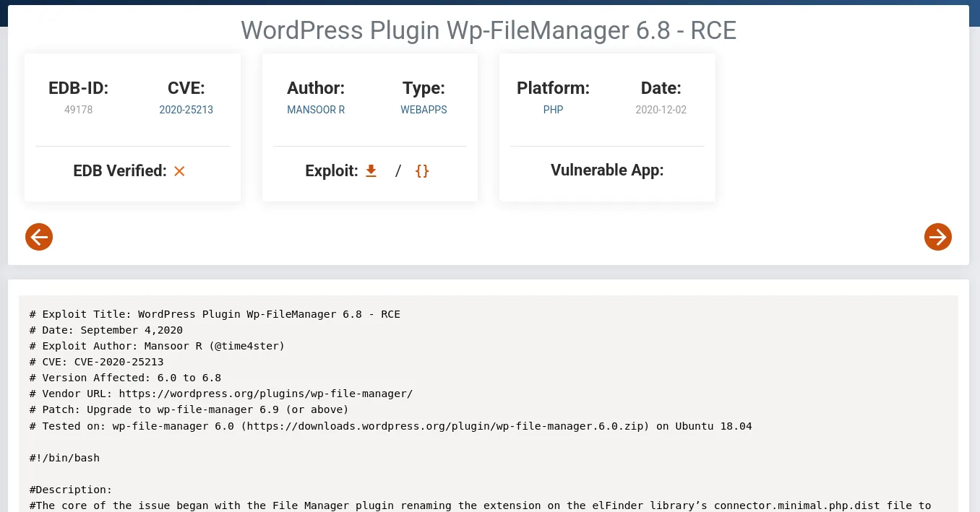
Task: Click the Exploit: label
Action: point(332,171)
